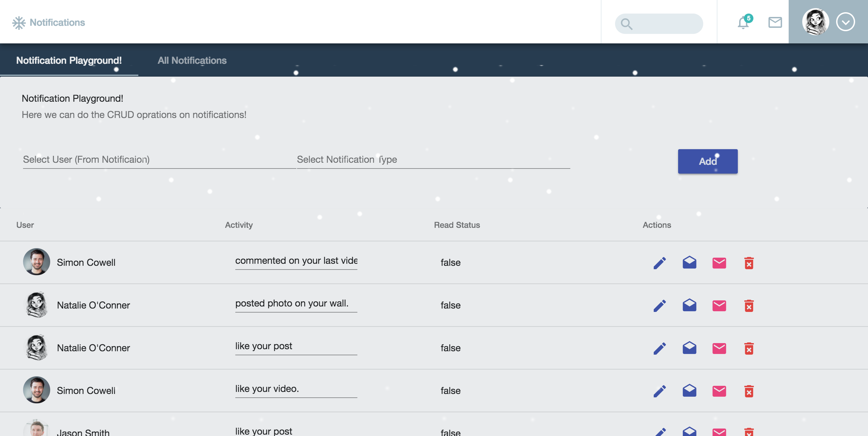Screen dimensions: 868x436
Task: Mark Natalie's 'like your post' as read
Action: 689,348
